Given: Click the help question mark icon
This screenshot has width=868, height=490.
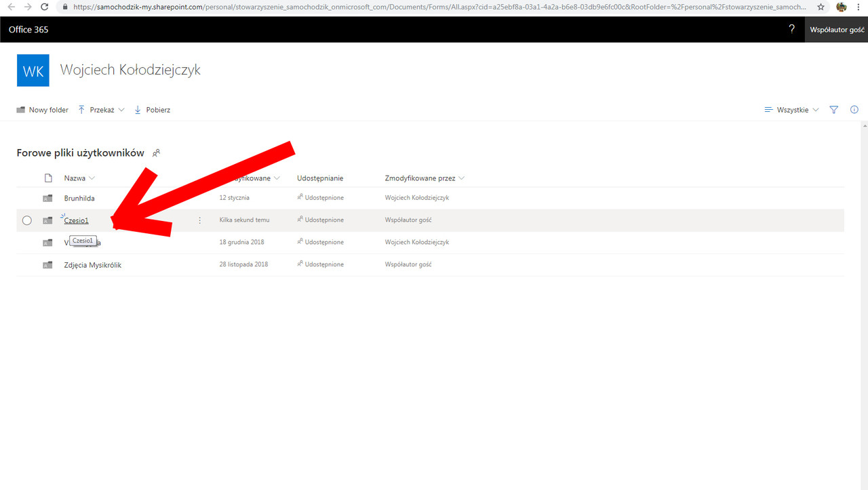Looking at the screenshot, I should pyautogui.click(x=791, y=29).
